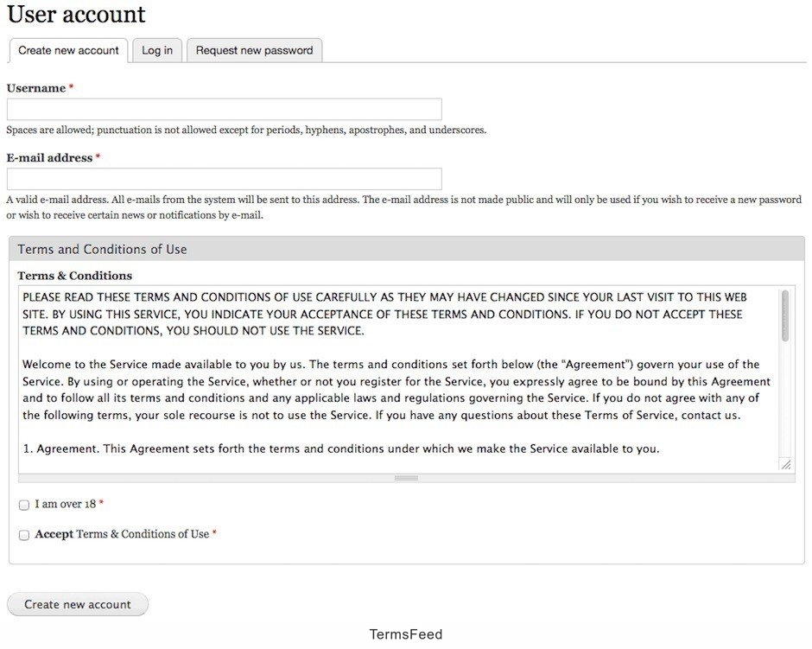Click the 'PLEASE READ THESE TERMS' paragraph
Image resolution: width=812 pixels, height=649 pixels.
click(x=384, y=314)
